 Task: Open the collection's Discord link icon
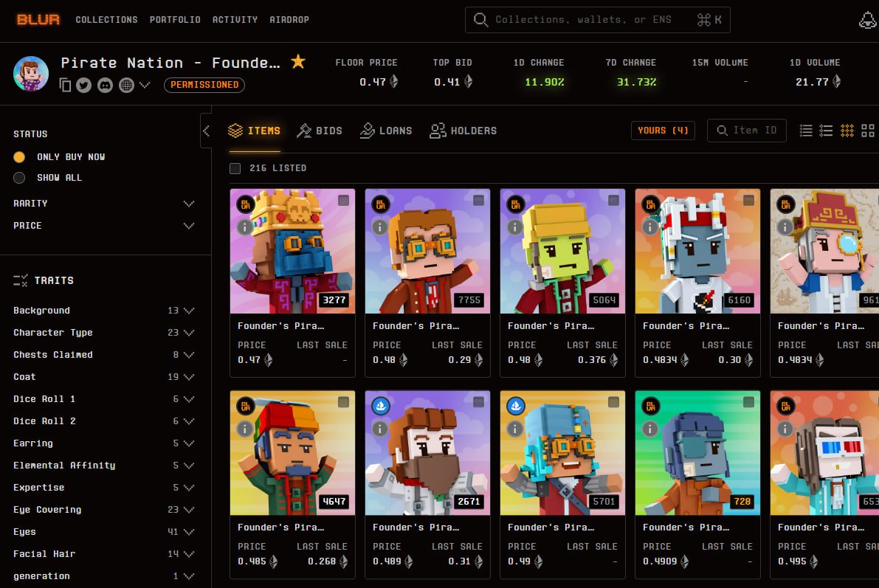tap(106, 85)
